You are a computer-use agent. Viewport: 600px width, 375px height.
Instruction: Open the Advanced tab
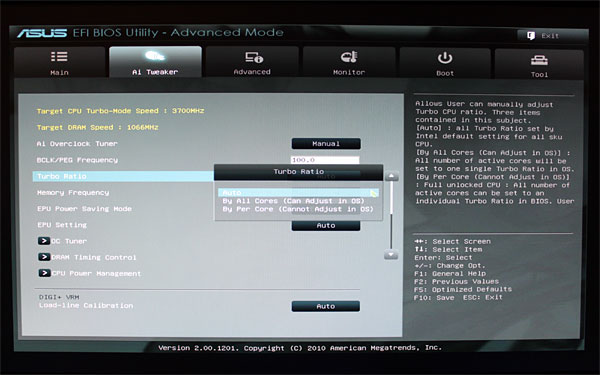click(x=252, y=62)
